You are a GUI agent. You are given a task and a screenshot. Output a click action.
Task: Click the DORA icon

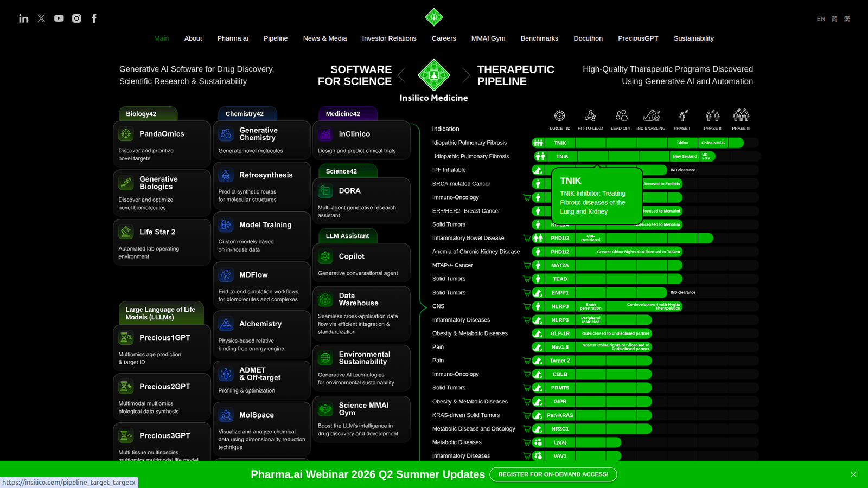(325, 191)
